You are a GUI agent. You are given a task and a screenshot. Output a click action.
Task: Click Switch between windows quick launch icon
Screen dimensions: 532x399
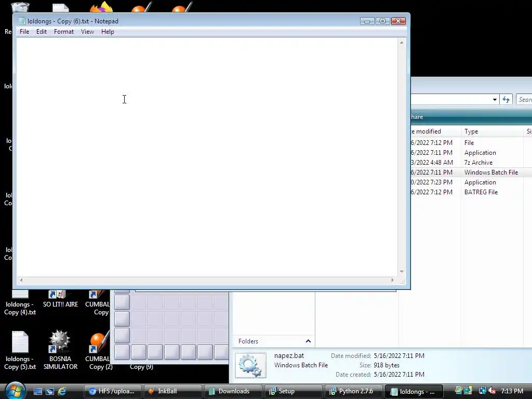coord(49,391)
